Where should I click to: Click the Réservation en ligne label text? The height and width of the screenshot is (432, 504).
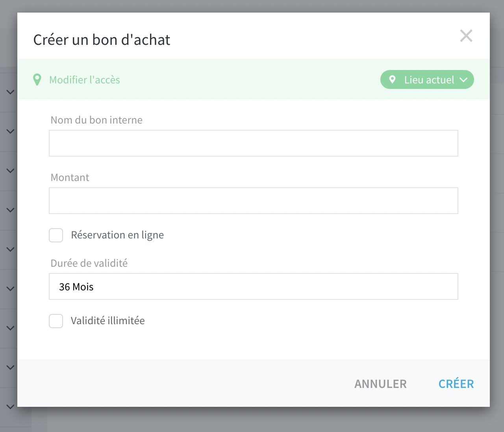117,235
